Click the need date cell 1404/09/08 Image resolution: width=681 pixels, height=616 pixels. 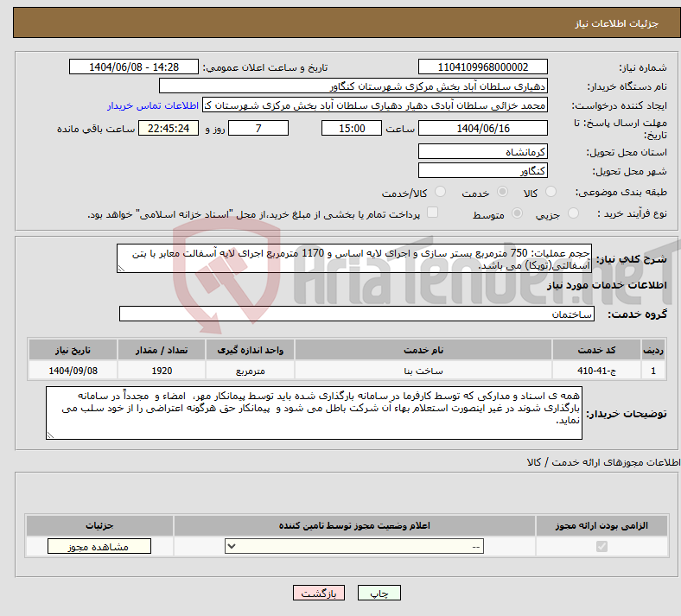[x=73, y=371]
